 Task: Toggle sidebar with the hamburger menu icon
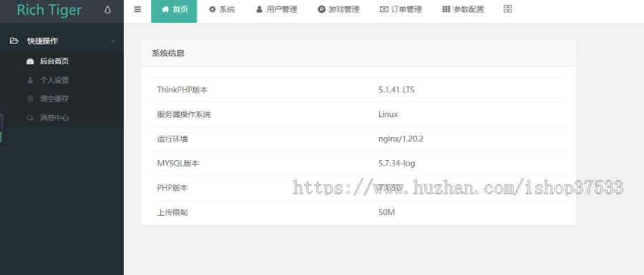(137, 9)
